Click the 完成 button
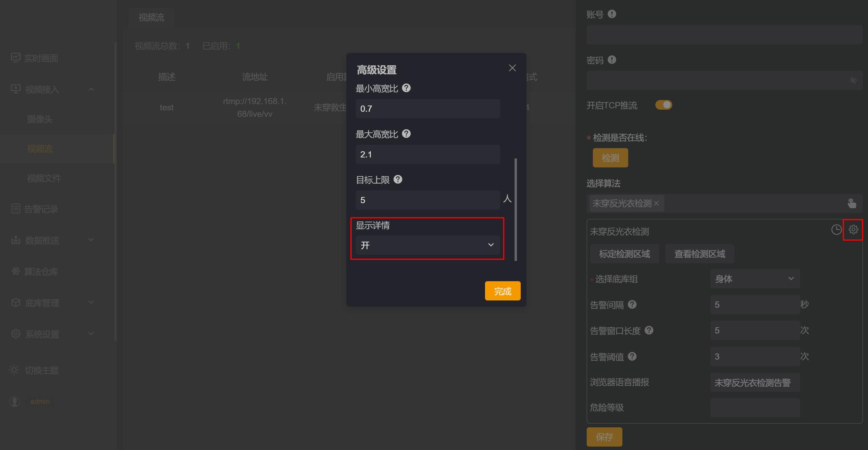 (503, 291)
